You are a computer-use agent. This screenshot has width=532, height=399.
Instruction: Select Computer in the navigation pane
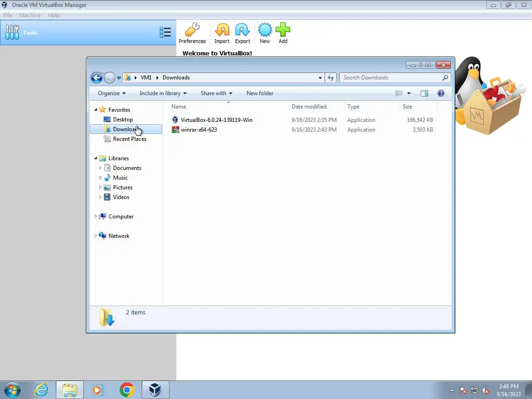pos(121,217)
